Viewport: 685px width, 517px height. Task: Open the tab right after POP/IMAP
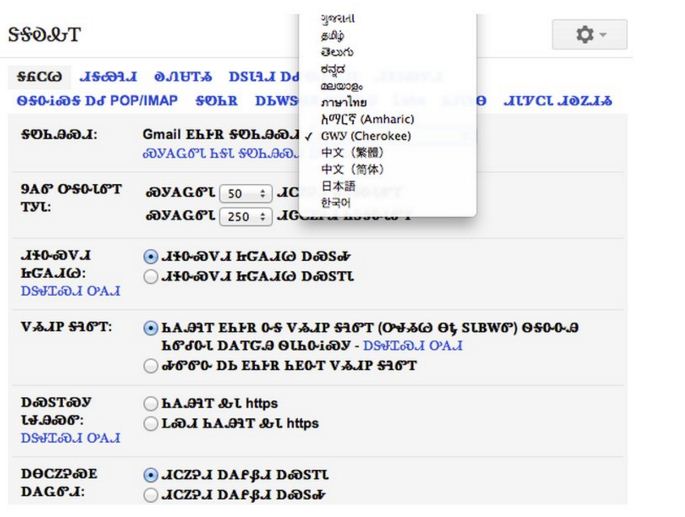click(x=217, y=101)
